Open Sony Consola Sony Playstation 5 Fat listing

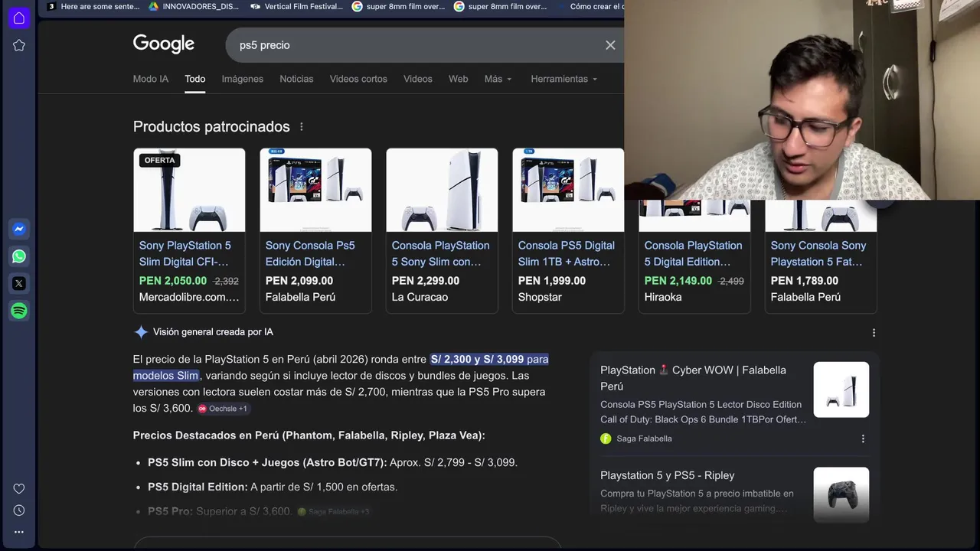click(818, 253)
